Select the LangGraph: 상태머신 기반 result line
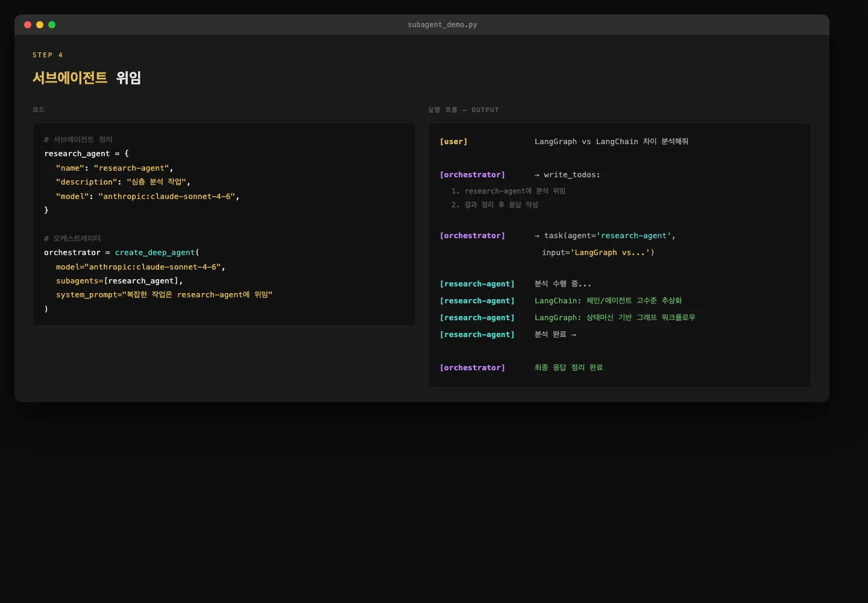Image resolution: width=868 pixels, height=603 pixels. point(615,318)
